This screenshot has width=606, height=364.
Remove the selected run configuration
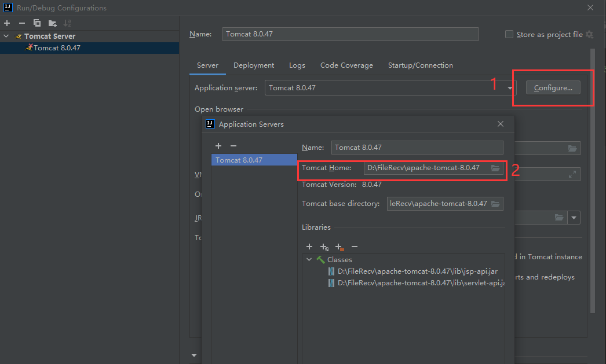click(x=22, y=23)
